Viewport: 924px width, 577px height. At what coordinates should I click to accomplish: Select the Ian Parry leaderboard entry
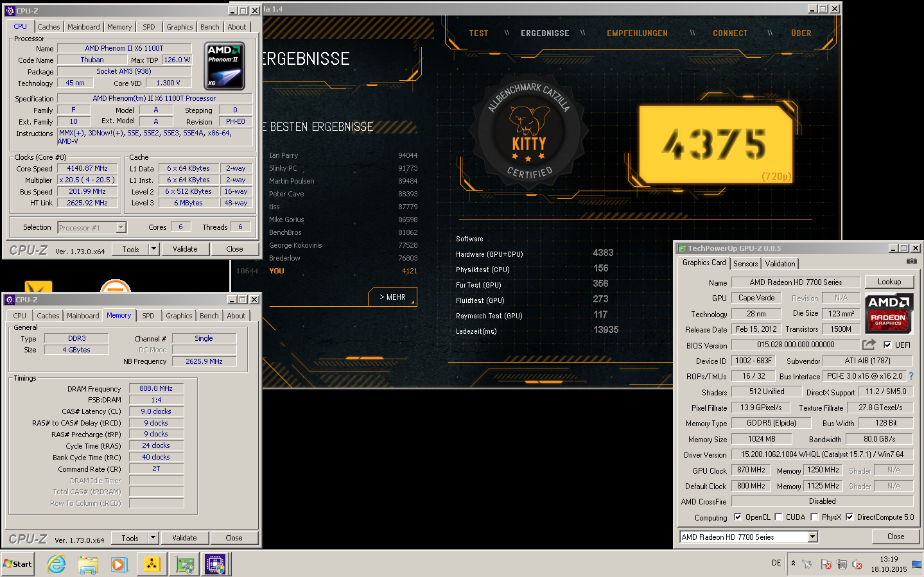pos(343,155)
